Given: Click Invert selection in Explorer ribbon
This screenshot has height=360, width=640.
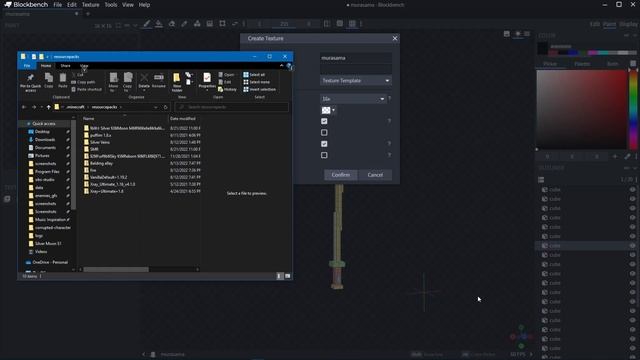Looking at the screenshot, I should point(260,89).
